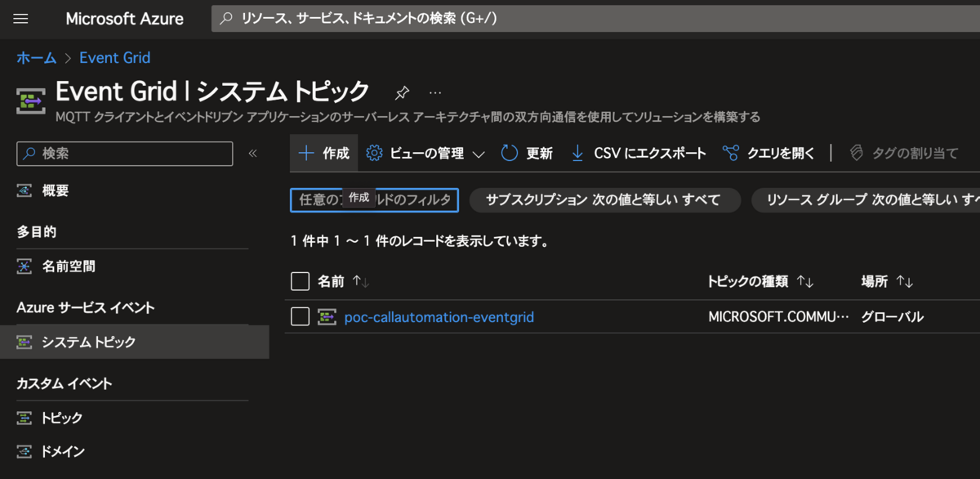This screenshot has width=980, height=479.
Task: Click the ドメイン sidebar icon
Action: [24, 451]
